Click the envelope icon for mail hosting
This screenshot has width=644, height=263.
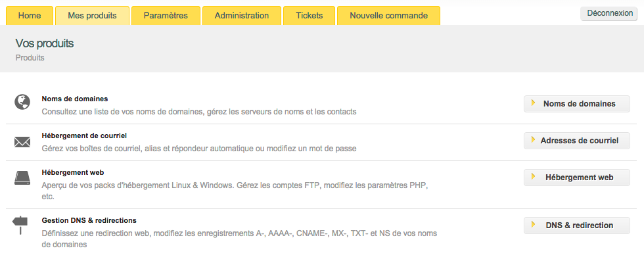(22, 141)
